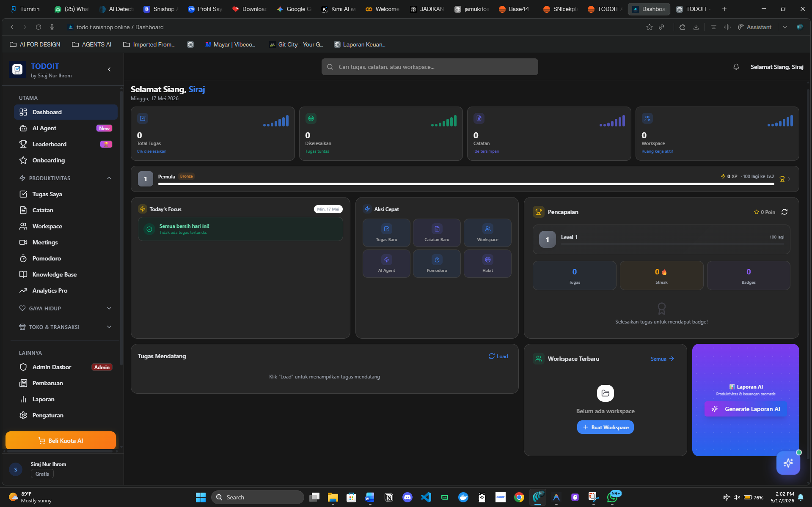Viewport: 812px width, 507px height.
Task: Open Leaderboard in the sidebar
Action: click(66, 144)
